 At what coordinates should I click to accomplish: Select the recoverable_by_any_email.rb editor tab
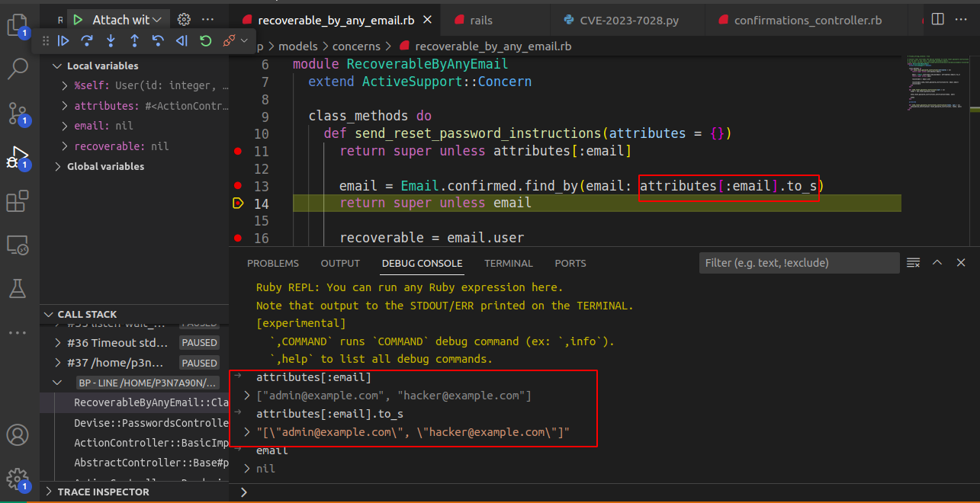pyautogui.click(x=335, y=20)
